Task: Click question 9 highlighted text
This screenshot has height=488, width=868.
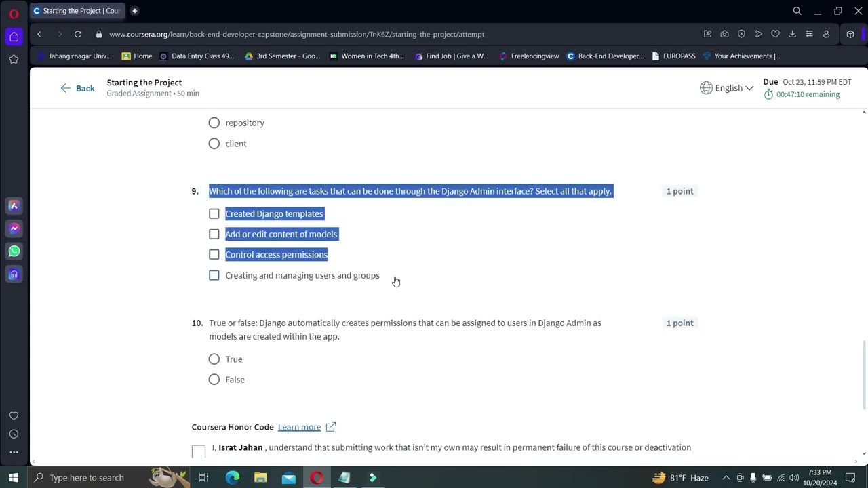Action: (x=410, y=191)
